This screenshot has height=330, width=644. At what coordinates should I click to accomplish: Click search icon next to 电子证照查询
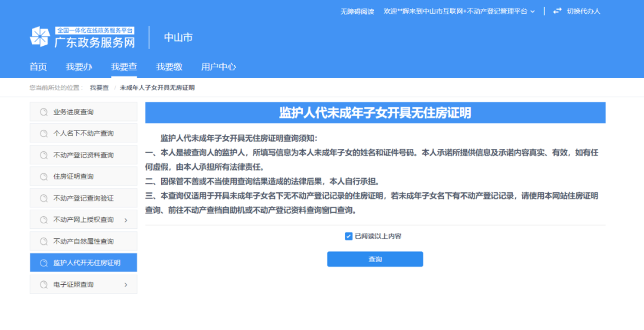coord(44,285)
